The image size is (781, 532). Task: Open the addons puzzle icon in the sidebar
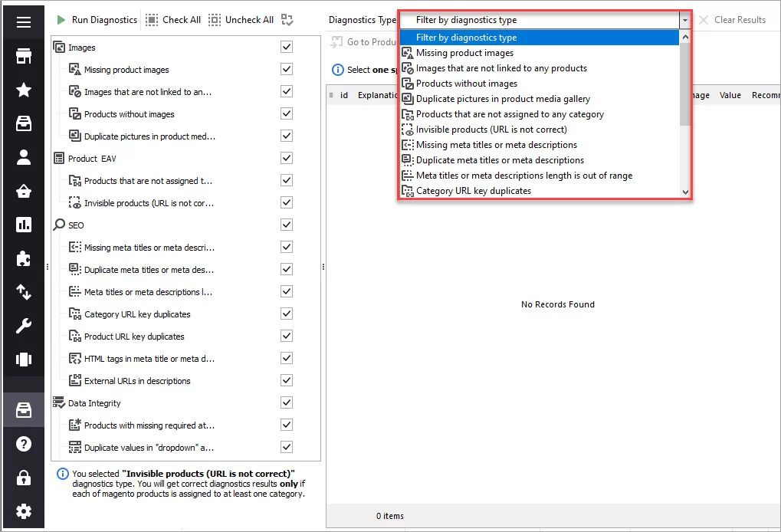click(x=24, y=258)
